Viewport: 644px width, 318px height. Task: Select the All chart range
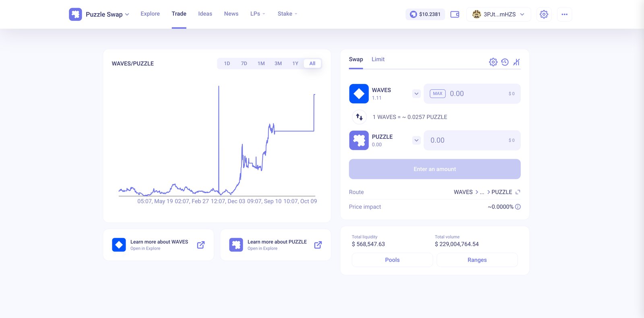click(x=312, y=64)
